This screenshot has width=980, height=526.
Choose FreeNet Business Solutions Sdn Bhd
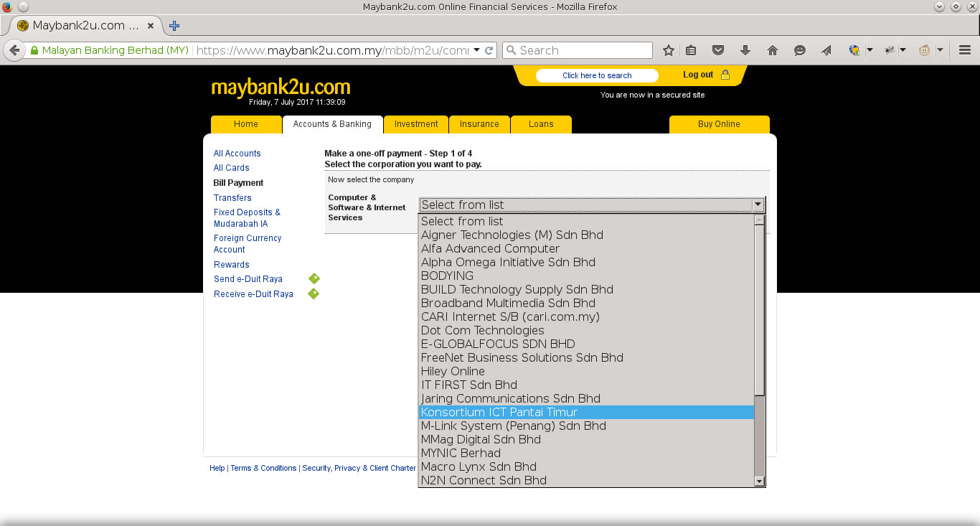click(x=586, y=358)
